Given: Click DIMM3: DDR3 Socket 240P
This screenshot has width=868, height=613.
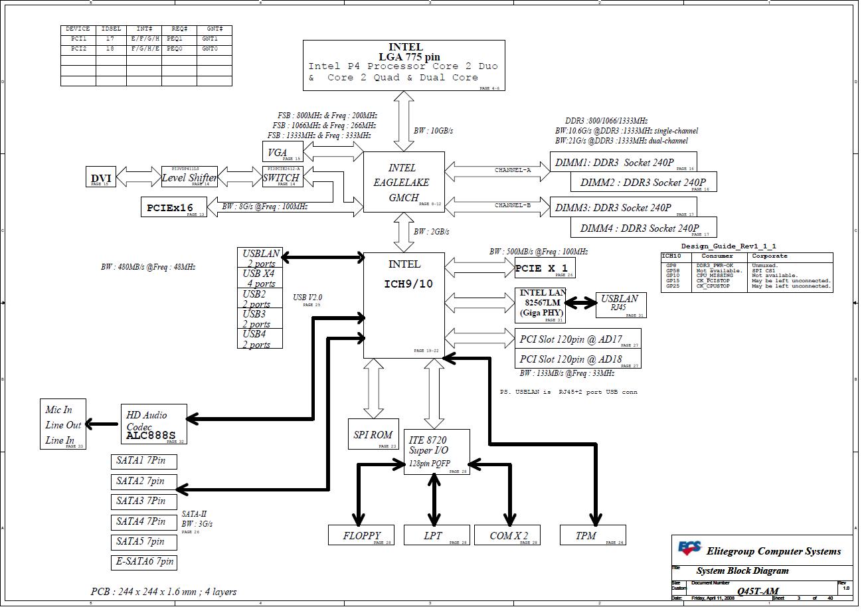Looking at the screenshot, I should click(x=624, y=207).
